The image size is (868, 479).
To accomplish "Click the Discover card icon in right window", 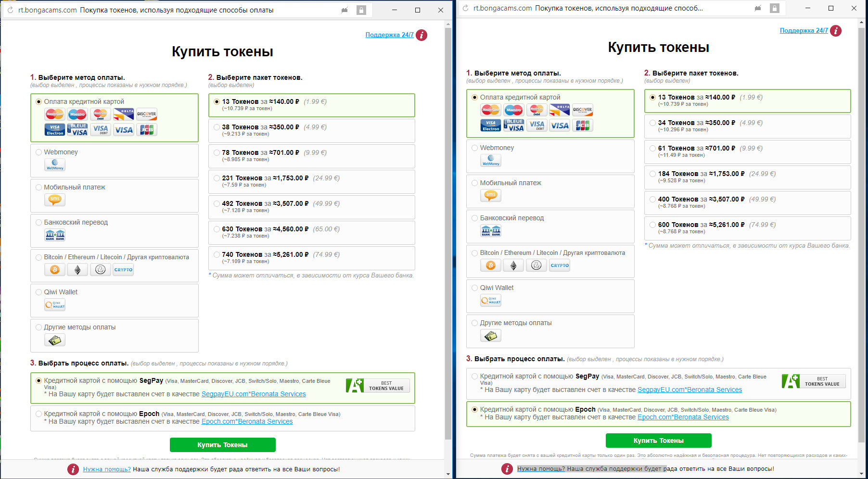I will tap(582, 110).
